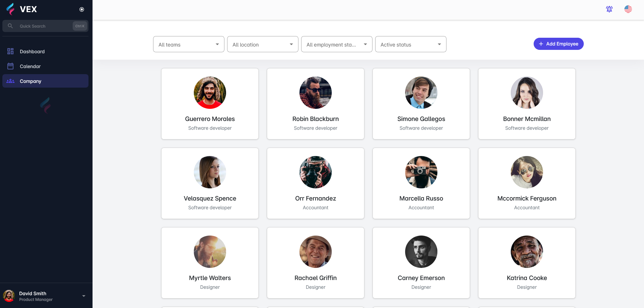
Task: Open the Active status dropdown
Action: pos(410,44)
